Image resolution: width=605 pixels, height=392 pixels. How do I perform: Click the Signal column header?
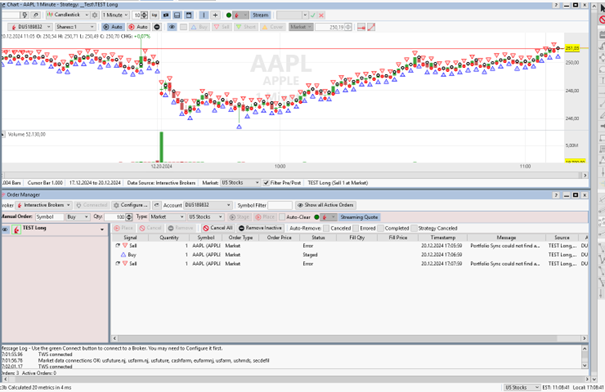pos(130,238)
